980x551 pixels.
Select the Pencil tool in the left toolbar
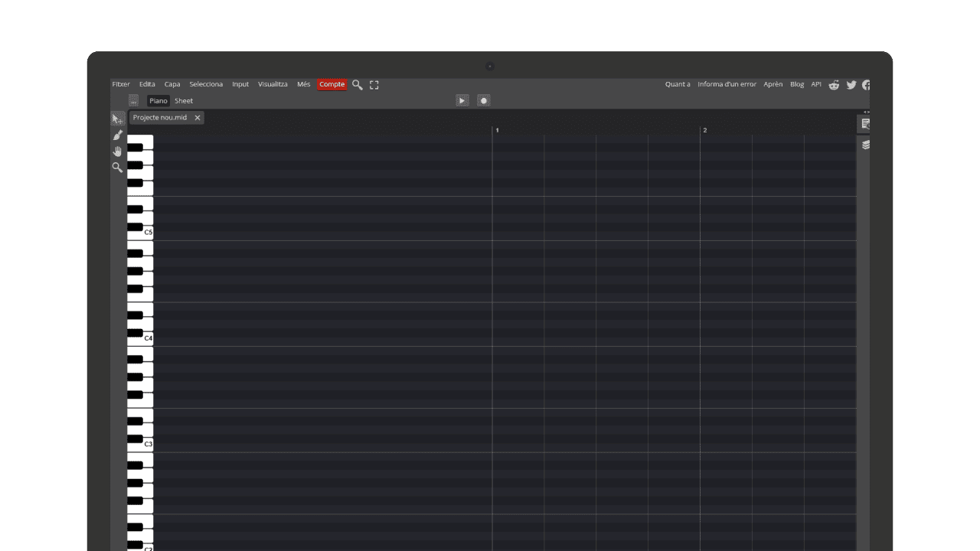point(117,135)
